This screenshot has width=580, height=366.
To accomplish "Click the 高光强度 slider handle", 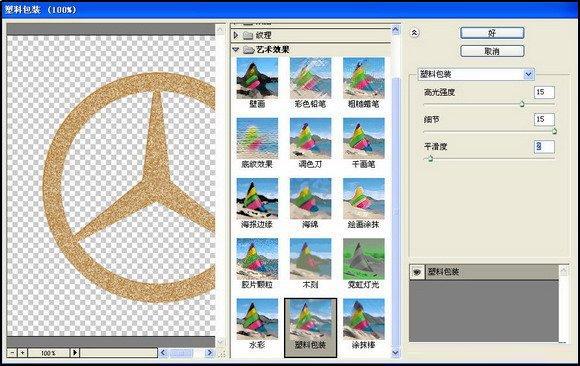I will tap(522, 104).
